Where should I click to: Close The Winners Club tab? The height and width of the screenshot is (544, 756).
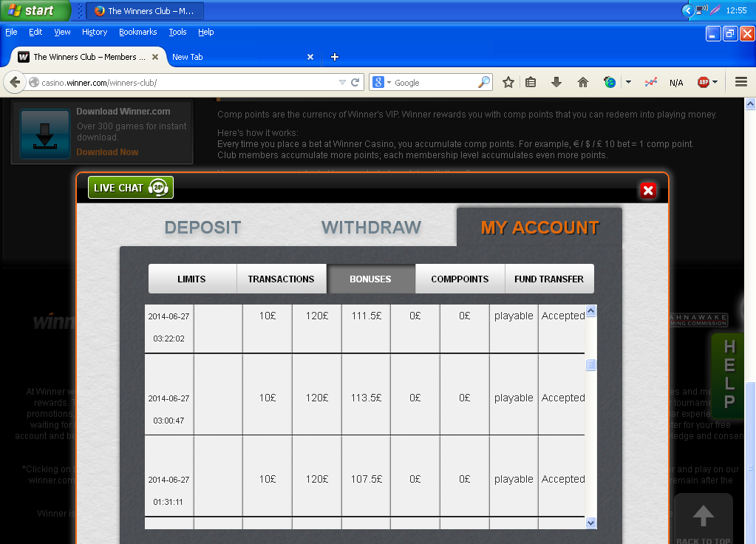(155, 57)
